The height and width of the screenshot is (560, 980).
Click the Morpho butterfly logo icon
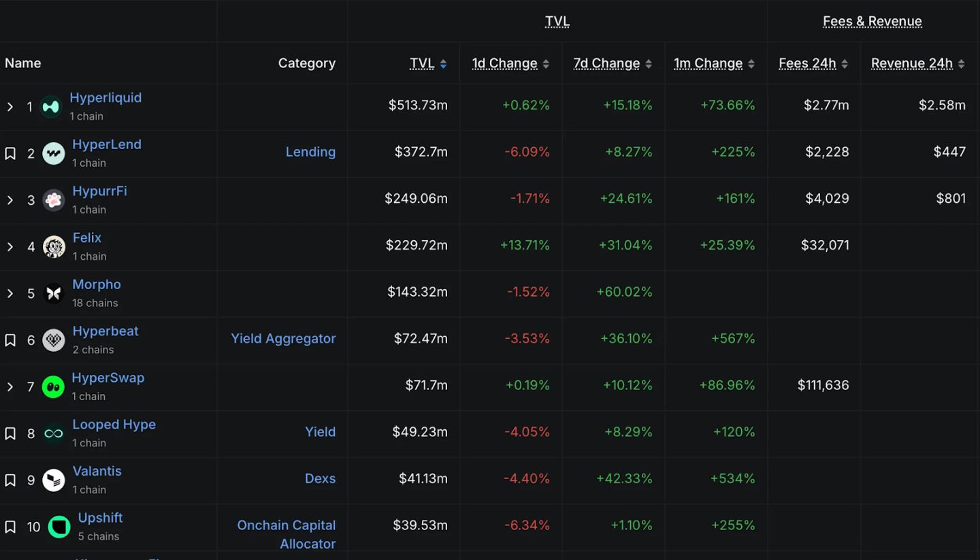click(54, 293)
